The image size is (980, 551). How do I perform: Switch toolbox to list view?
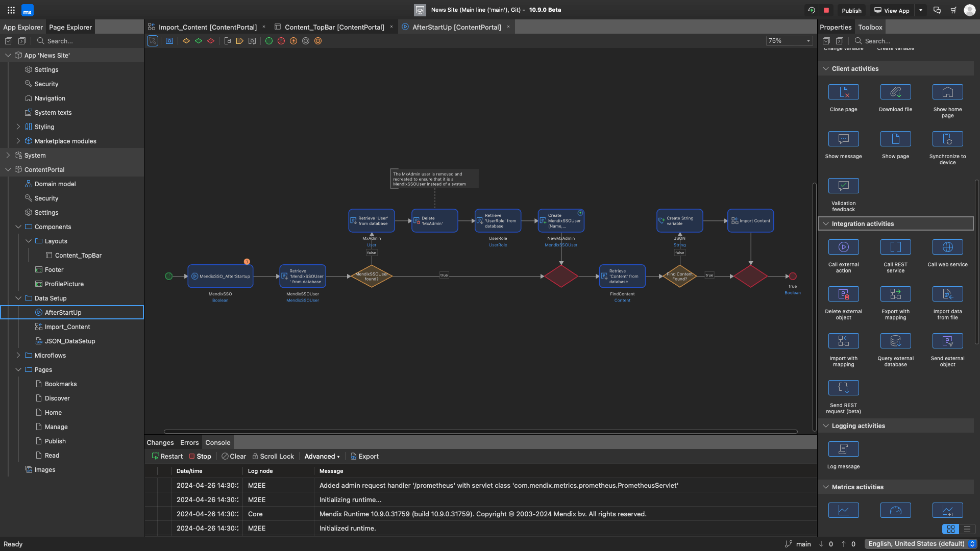[x=967, y=529]
